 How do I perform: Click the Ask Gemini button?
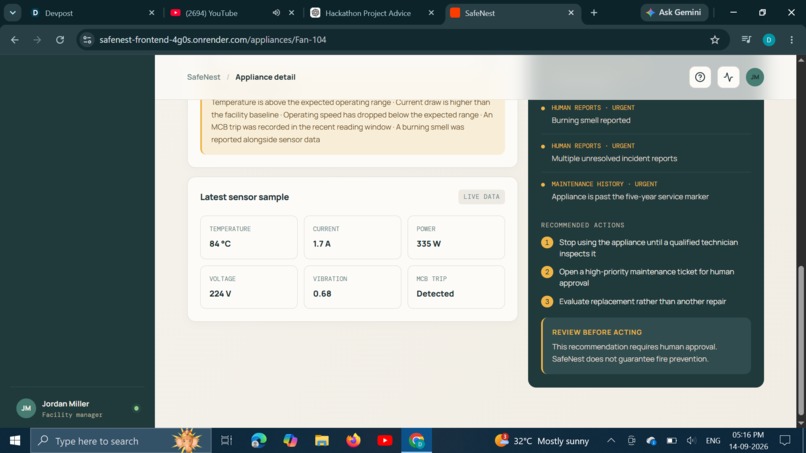click(x=674, y=12)
